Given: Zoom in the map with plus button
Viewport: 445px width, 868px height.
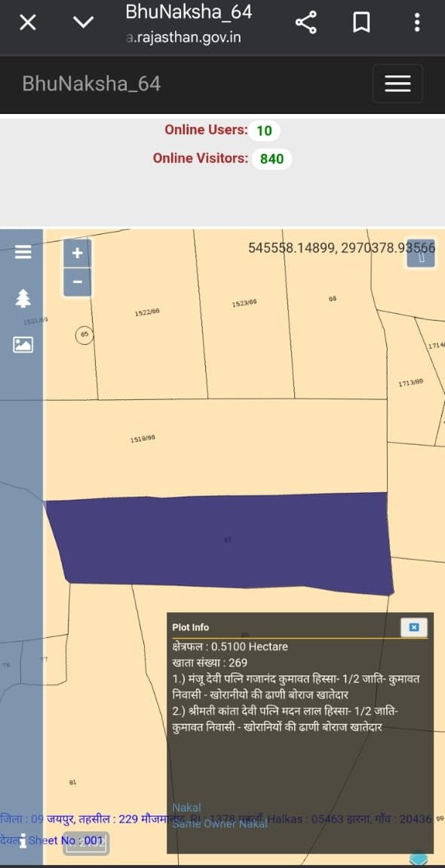Looking at the screenshot, I should coord(78,254).
